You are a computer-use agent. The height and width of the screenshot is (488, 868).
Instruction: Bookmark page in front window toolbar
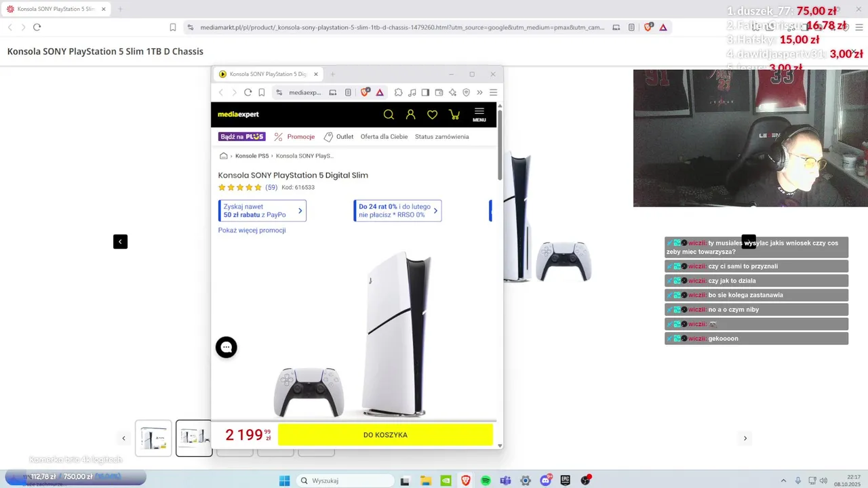point(262,92)
